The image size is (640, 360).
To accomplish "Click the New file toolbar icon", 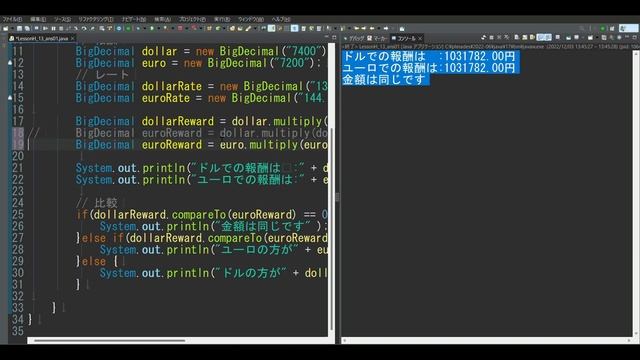I will point(6,29).
